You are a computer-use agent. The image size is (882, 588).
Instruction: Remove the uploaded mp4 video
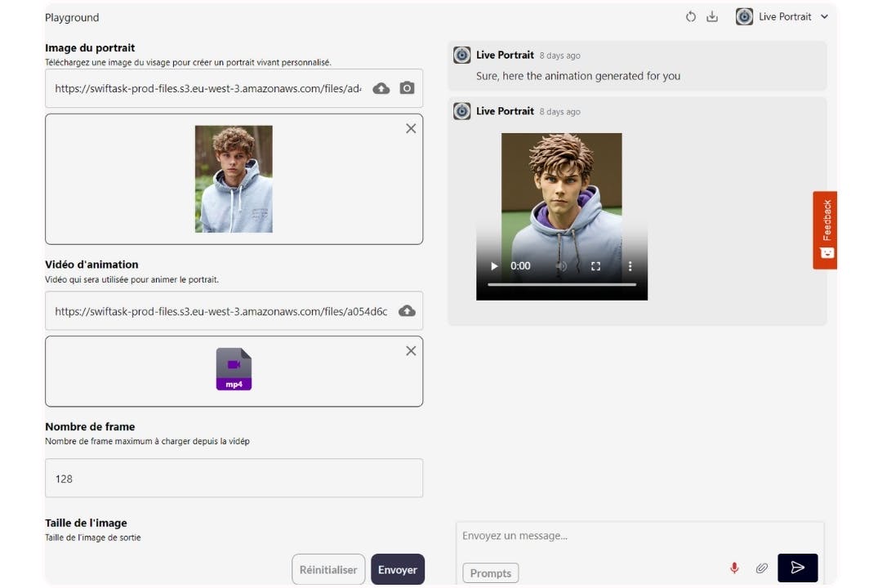point(411,351)
